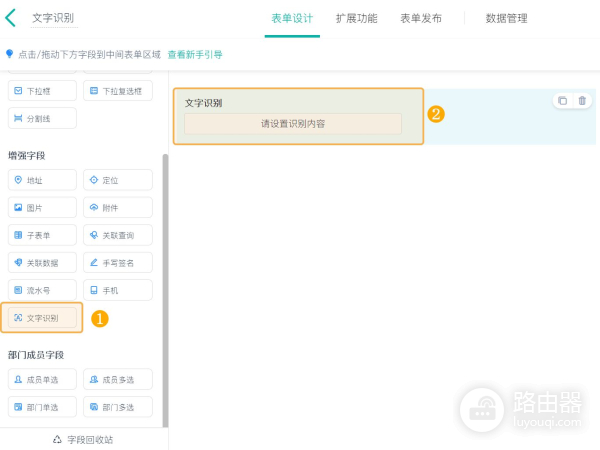Add the 定位 field

point(118,180)
